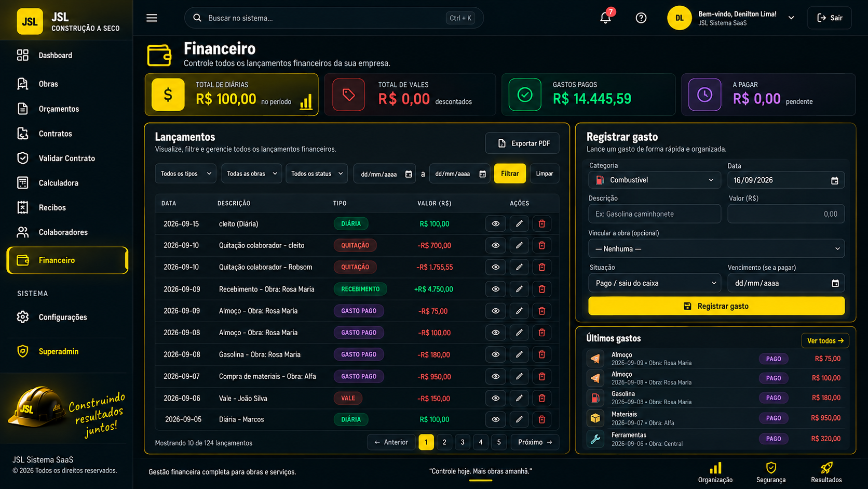Focus the Buscar no sistema search box
Viewport: 868px width, 489px height.
pyautogui.click(x=334, y=18)
